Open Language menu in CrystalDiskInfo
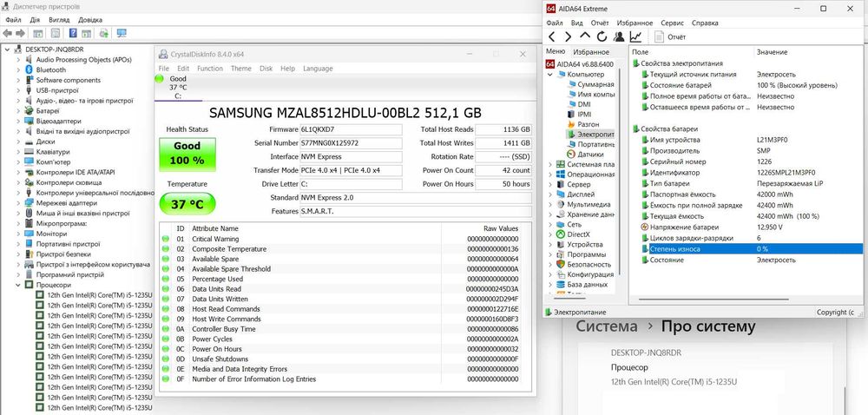Viewport: 868px width, 415px height. (318, 69)
